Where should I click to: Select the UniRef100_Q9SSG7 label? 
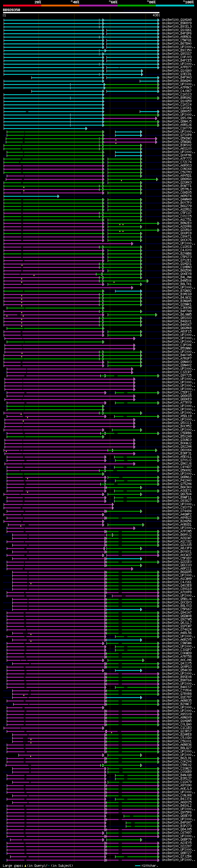click(x=176, y=54)
